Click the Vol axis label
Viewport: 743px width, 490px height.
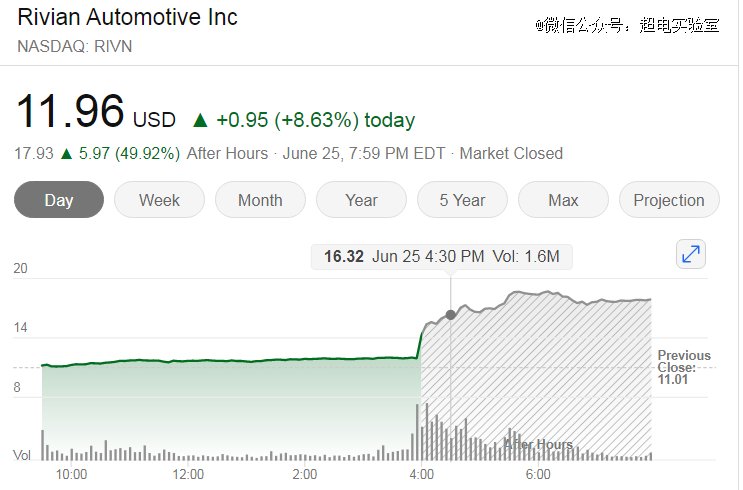pyautogui.click(x=22, y=455)
